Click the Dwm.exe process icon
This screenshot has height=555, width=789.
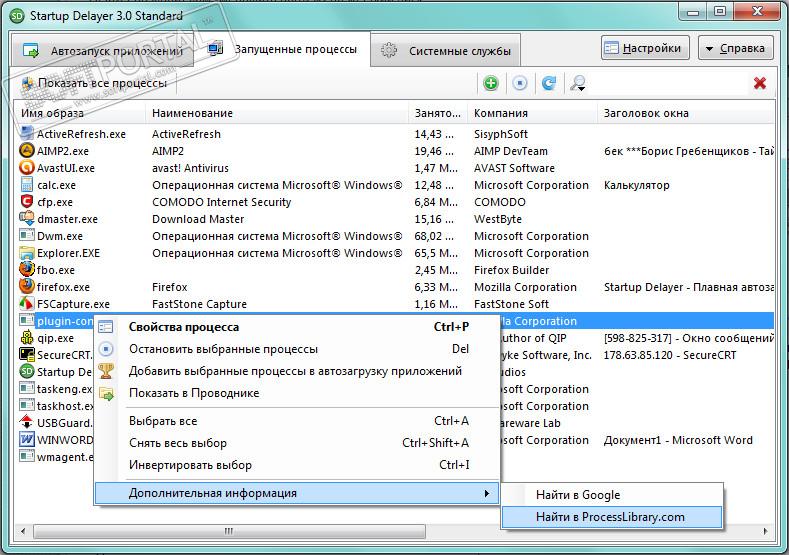pos(27,235)
